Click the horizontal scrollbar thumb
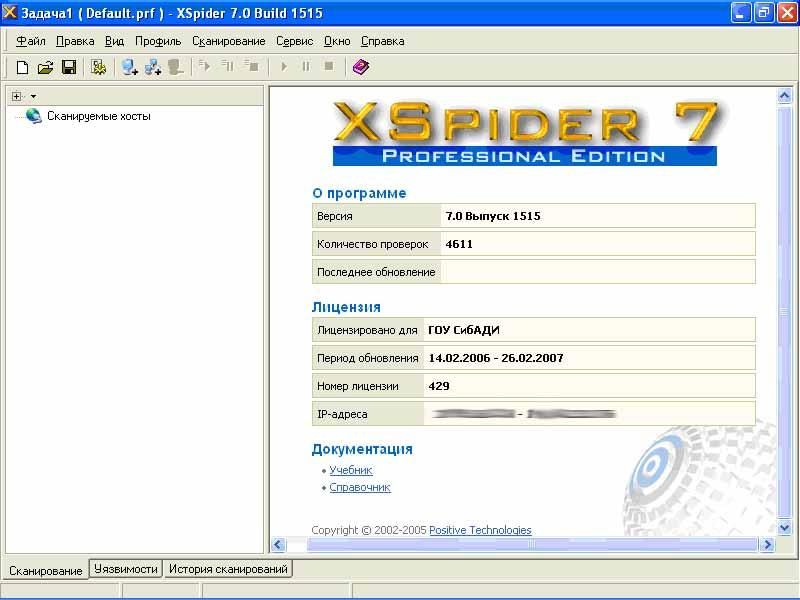 click(532, 545)
